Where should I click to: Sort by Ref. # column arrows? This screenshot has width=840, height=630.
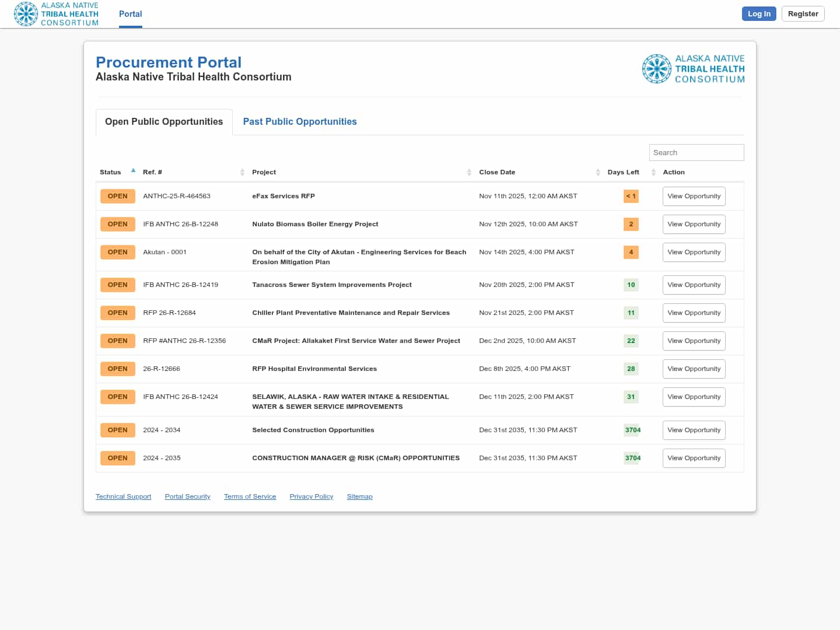(242, 172)
